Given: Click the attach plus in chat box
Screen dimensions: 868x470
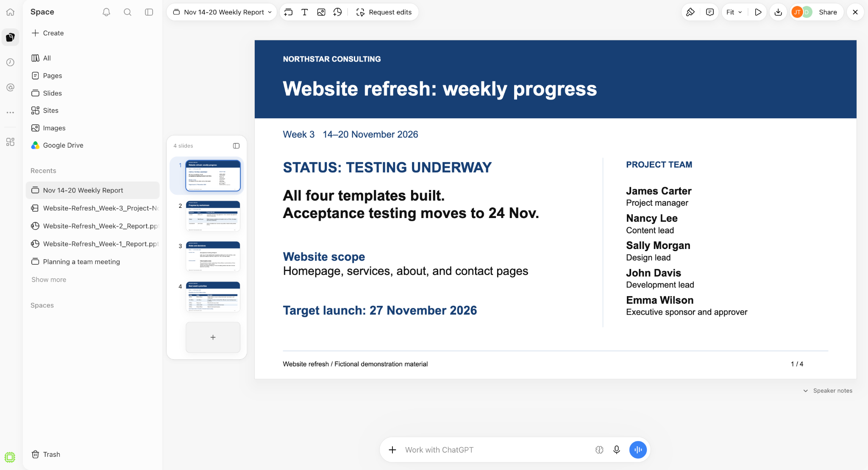Looking at the screenshot, I should (x=392, y=450).
